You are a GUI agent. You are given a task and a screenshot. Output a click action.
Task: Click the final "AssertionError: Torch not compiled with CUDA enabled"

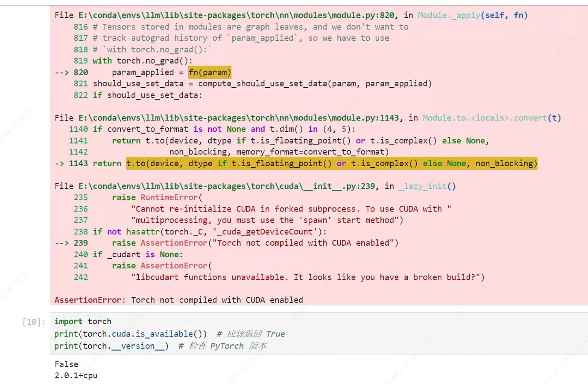[179, 300]
